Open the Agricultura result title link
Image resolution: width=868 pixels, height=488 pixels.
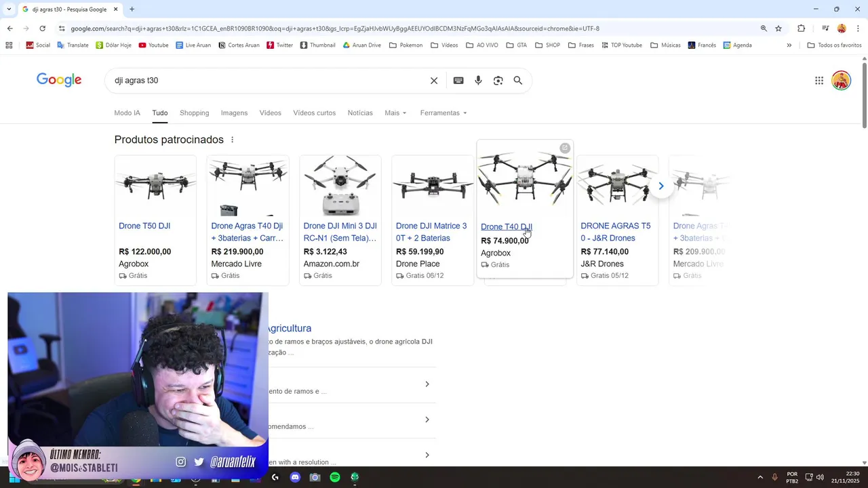[x=290, y=328]
